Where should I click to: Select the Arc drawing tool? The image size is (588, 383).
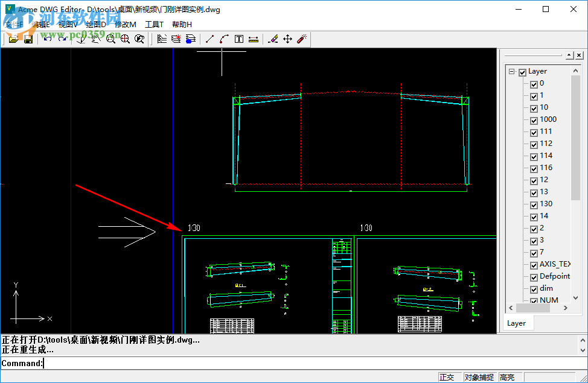tap(224, 38)
